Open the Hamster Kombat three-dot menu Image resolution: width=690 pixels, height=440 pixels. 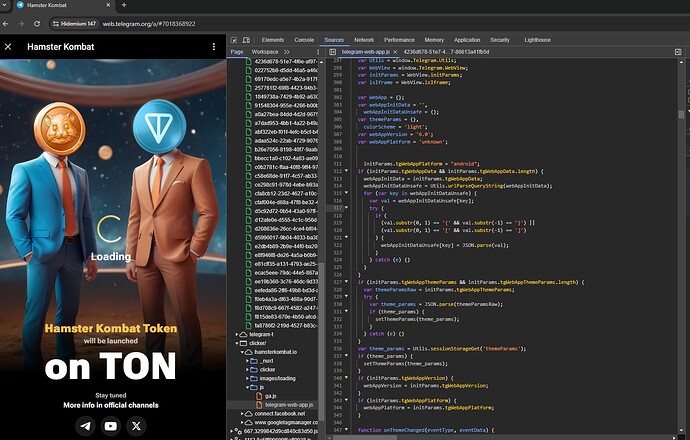click(214, 47)
